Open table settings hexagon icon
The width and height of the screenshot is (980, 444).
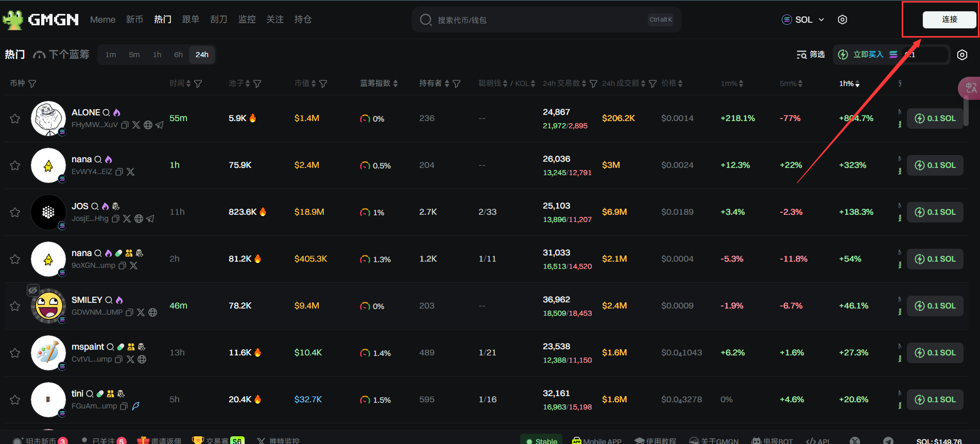[962, 55]
